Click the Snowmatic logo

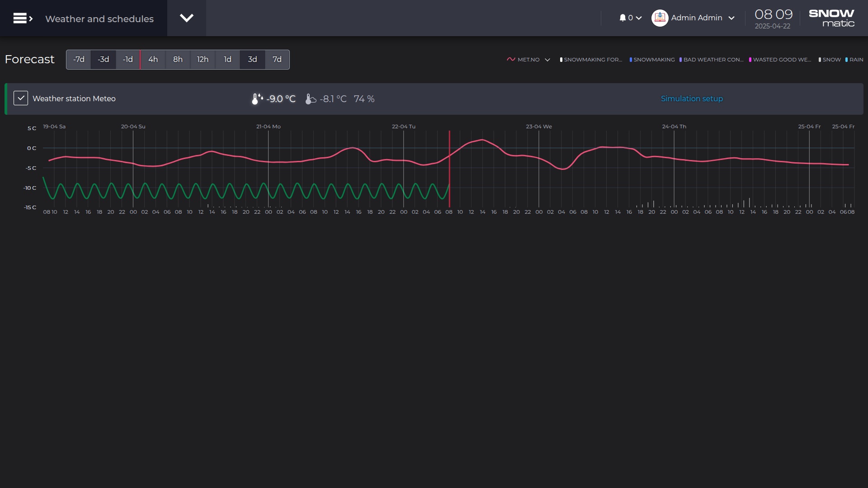point(831,18)
